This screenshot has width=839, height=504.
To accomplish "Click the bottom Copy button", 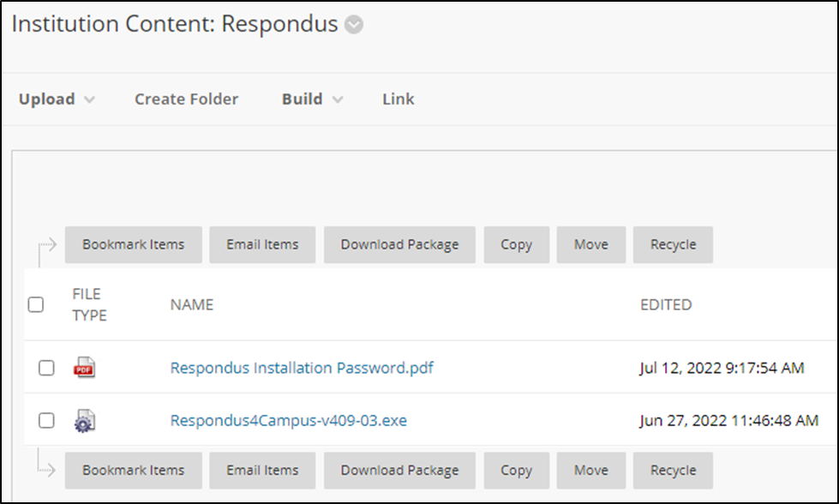I will point(517,471).
